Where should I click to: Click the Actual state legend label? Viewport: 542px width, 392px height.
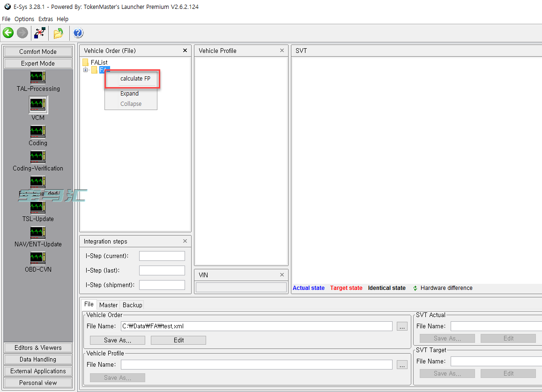pos(309,288)
